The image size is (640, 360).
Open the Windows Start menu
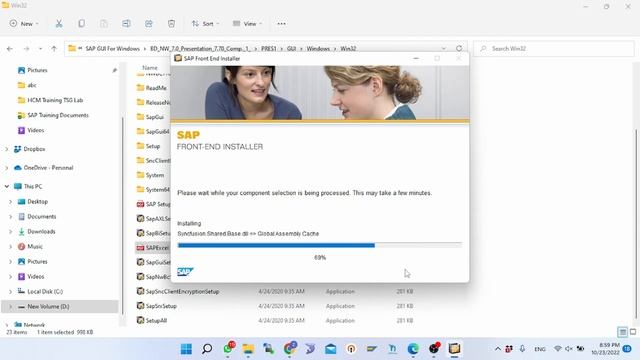coord(186,349)
